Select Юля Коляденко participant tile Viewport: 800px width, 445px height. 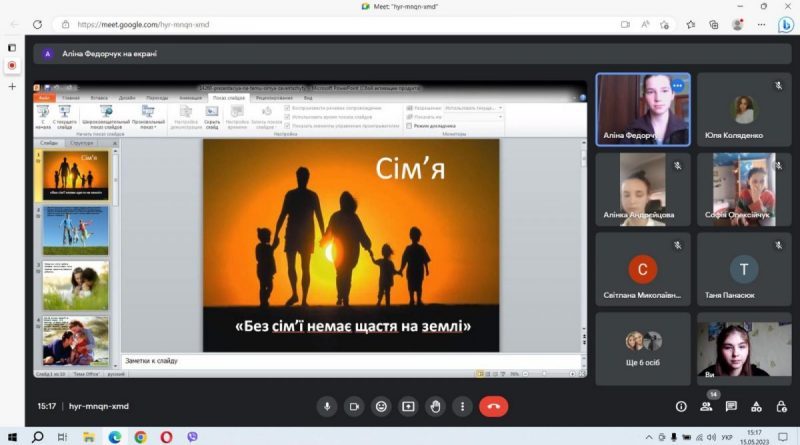pyautogui.click(x=744, y=109)
